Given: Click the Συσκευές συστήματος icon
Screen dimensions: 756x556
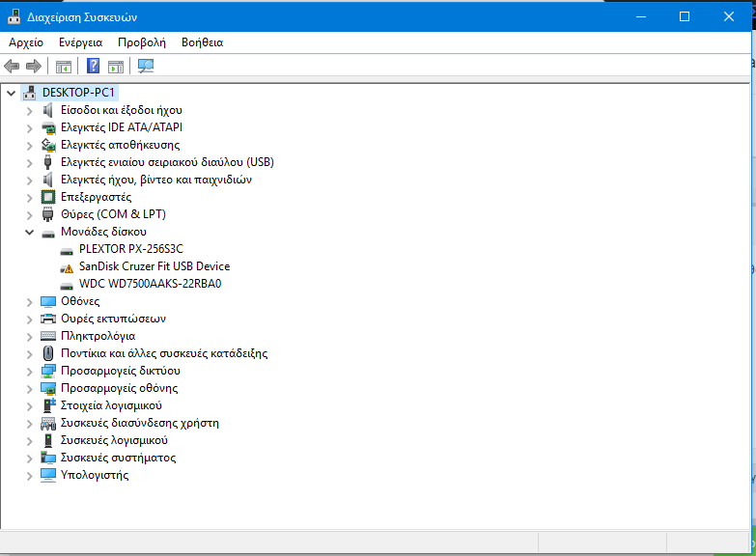Looking at the screenshot, I should click(x=48, y=458).
